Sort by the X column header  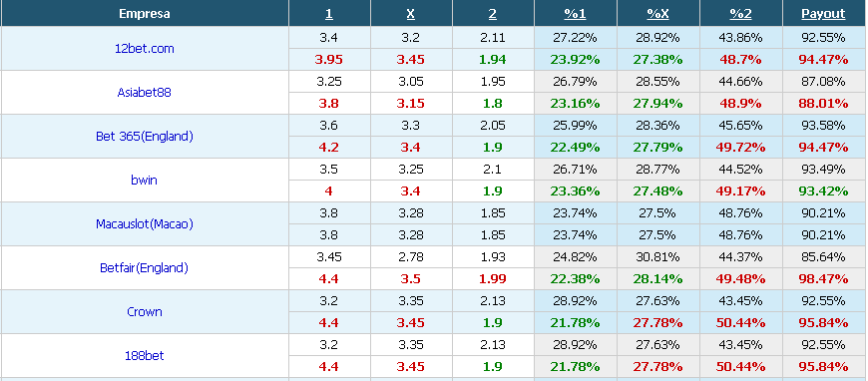click(411, 14)
